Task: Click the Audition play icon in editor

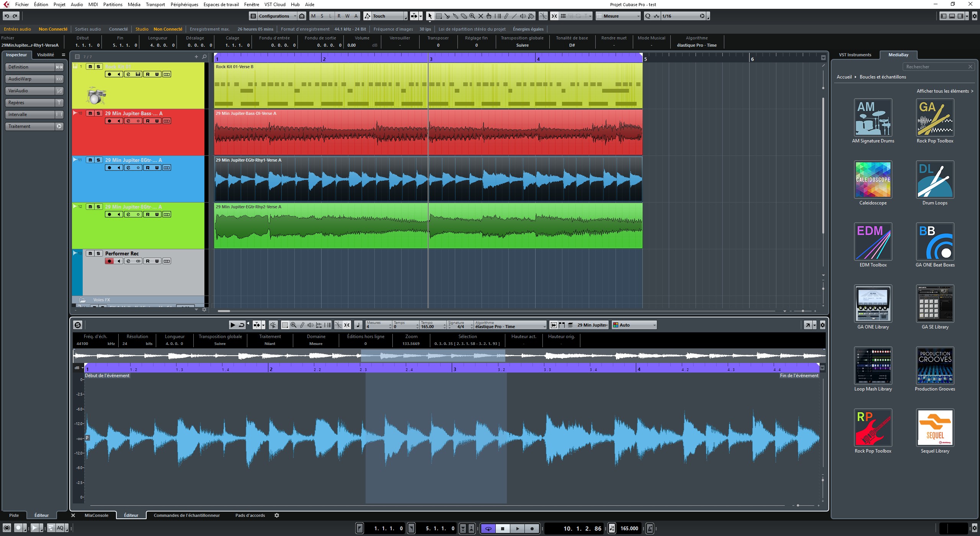Action: coord(232,325)
